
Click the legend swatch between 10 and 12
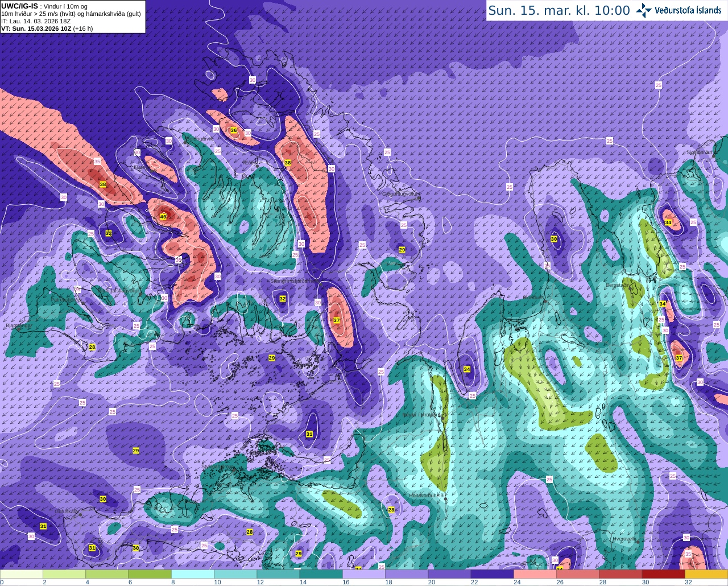tap(235, 574)
